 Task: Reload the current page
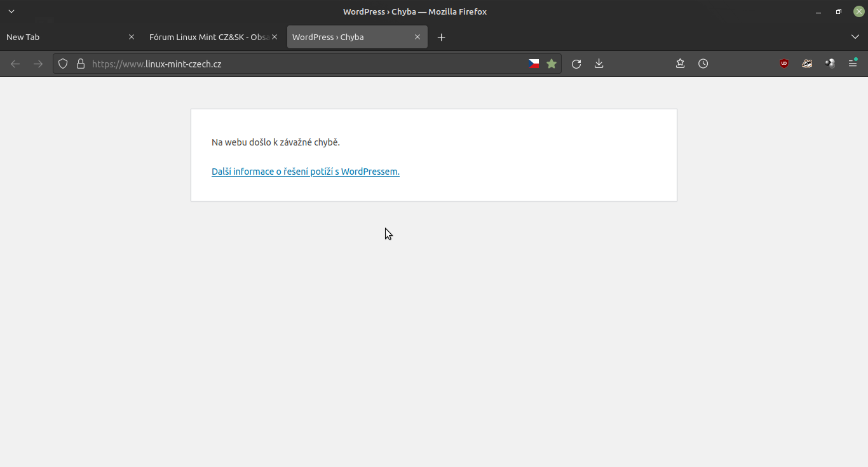pyautogui.click(x=576, y=64)
